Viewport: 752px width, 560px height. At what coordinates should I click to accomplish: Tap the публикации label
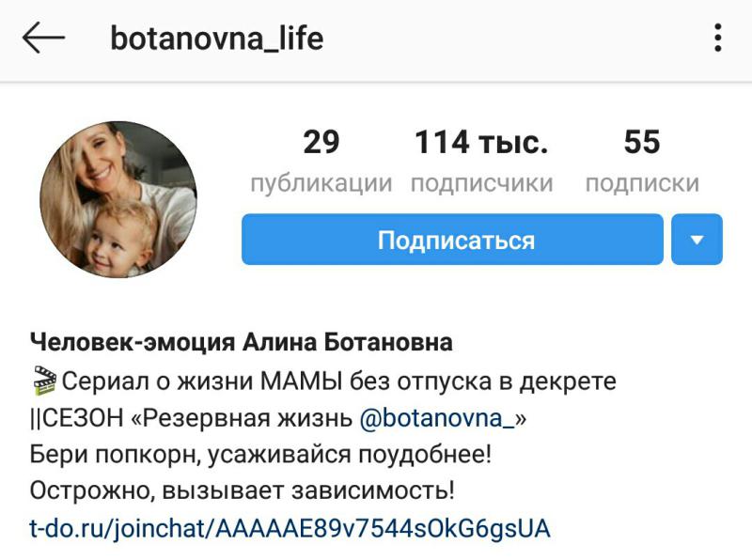(321, 183)
